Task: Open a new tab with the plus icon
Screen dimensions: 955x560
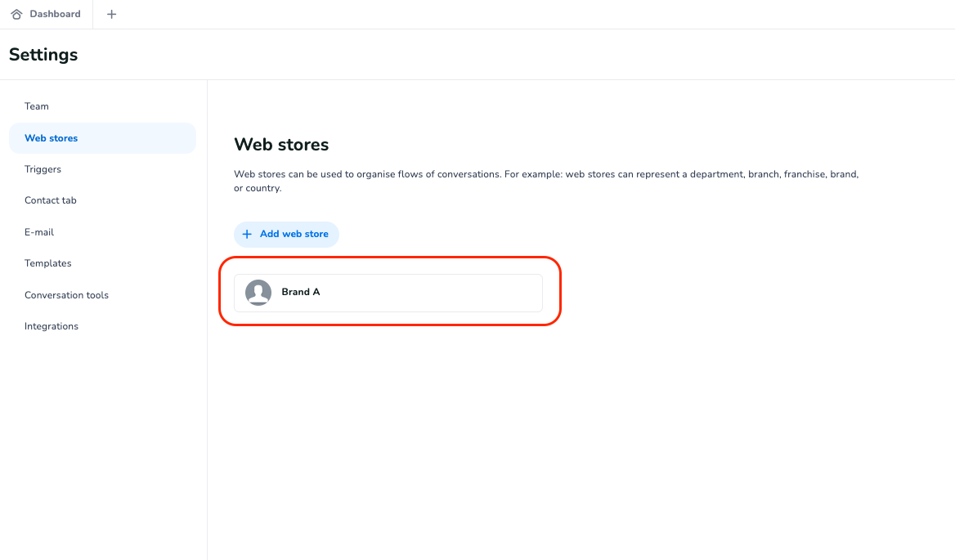Action: click(x=112, y=14)
